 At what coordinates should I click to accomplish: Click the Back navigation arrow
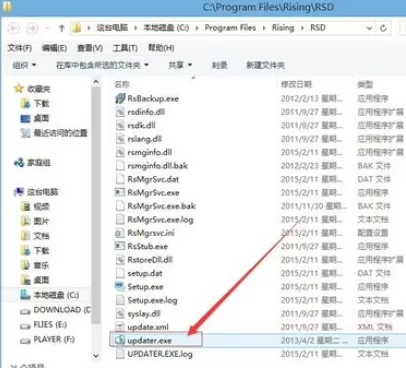point(14,28)
